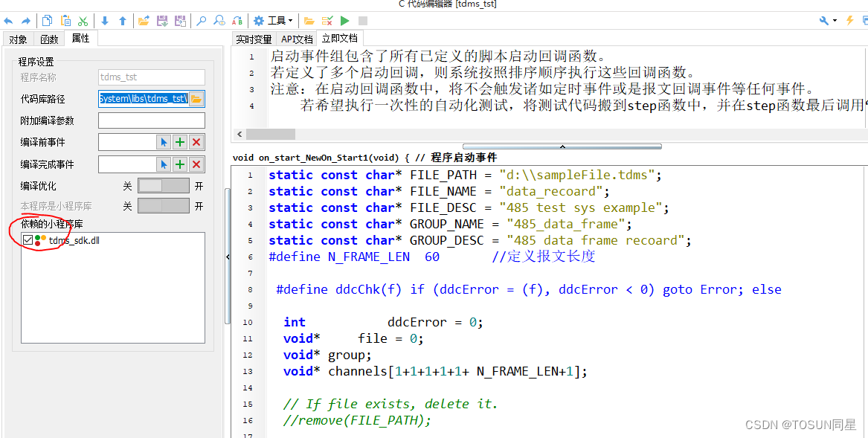Image resolution: width=868 pixels, height=438 pixels.
Task: Click the 程序名称 field showing tdms_tst
Action: tap(152, 77)
